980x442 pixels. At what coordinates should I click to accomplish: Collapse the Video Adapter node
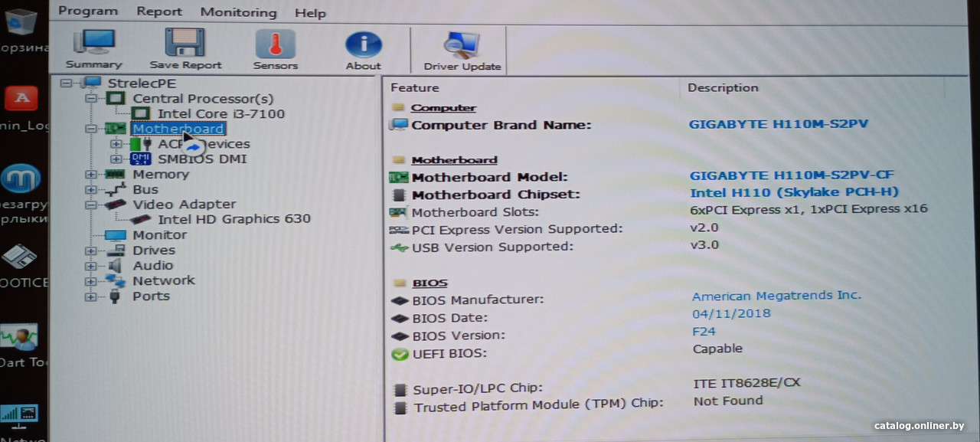point(91,205)
